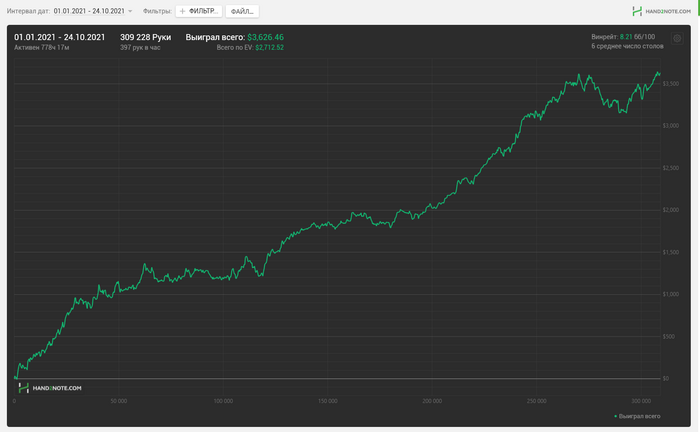This screenshot has height=432, width=700.
Task: Select the total winnings value $3,626.46
Action: [266, 37]
